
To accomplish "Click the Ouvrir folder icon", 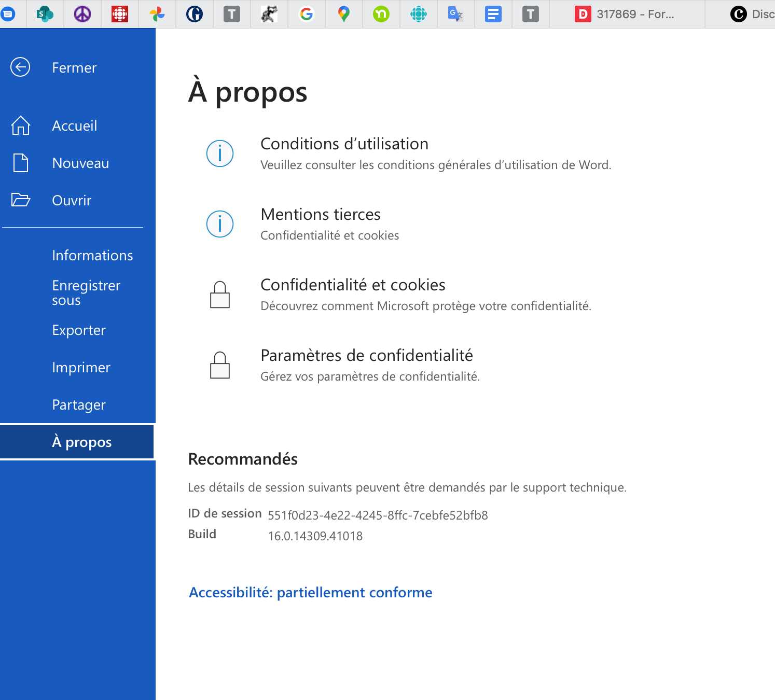I will 21,200.
